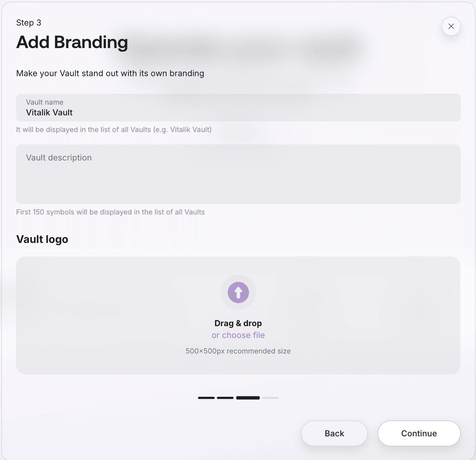Click the small 'Vault name' floating label
Image resolution: width=476 pixels, height=460 pixels.
point(44,102)
